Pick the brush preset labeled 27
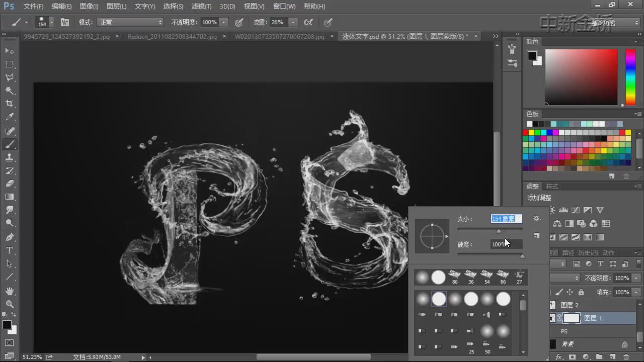The width and height of the screenshot is (644, 362). (519, 277)
